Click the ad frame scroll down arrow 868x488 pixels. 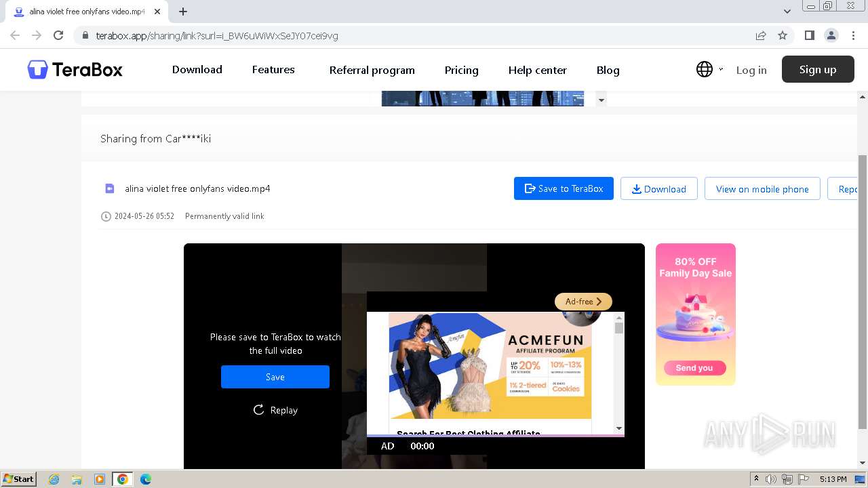pyautogui.click(x=619, y=428)
